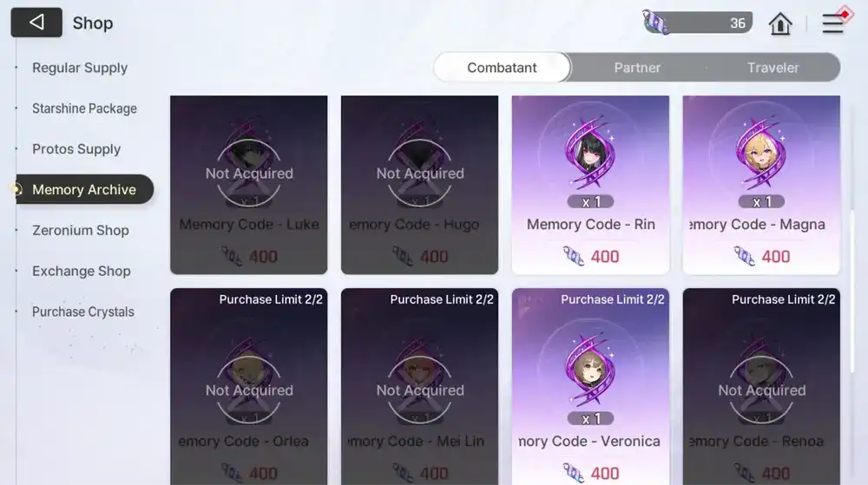Open Regular Supply section
Viewport: 868px width, 485px height.
(x=80, y=68)
